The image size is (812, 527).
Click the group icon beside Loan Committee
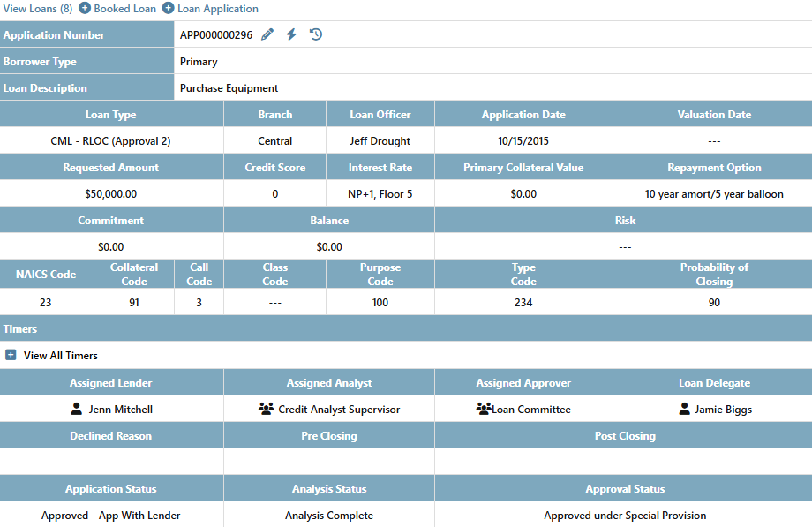point(483,409)
